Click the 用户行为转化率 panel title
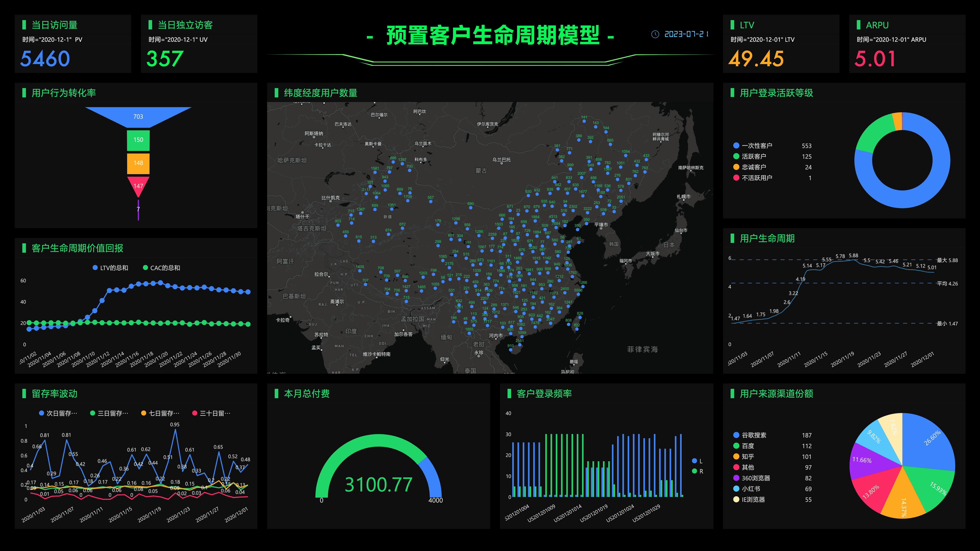 (64, 93)
